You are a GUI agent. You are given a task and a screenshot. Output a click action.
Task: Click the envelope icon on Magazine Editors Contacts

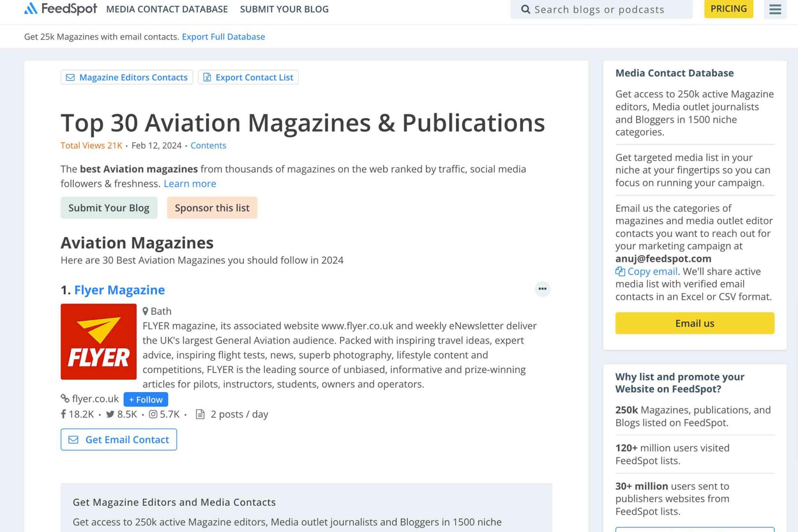(70, 77)
